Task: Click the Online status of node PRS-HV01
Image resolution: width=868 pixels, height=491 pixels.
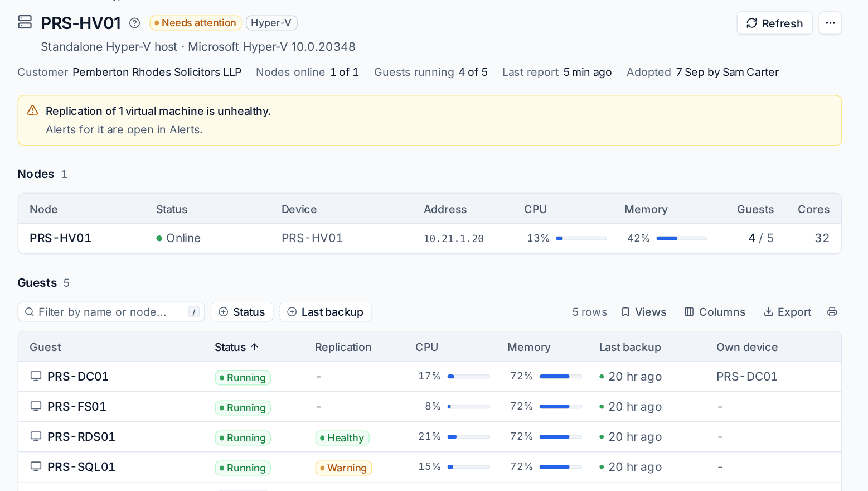Action: point(178,238)
